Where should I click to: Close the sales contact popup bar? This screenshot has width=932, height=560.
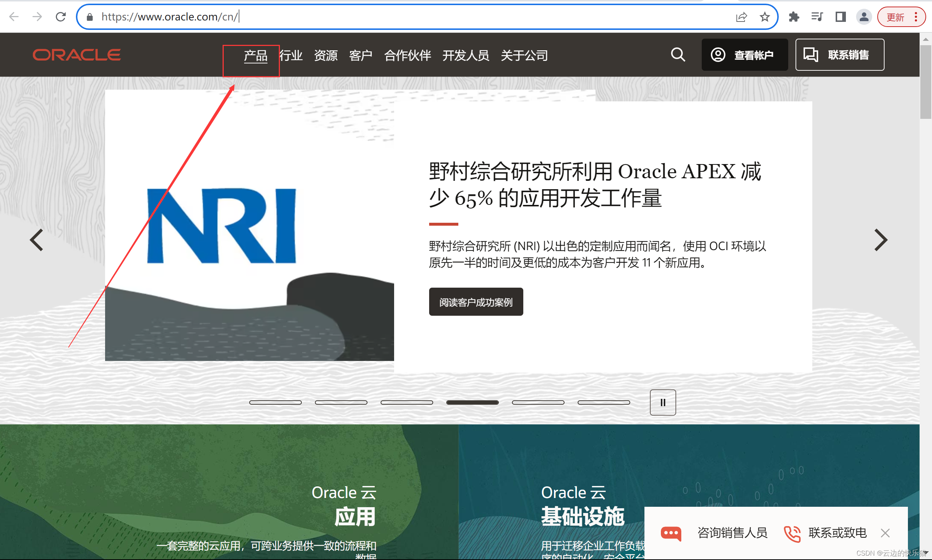885,533
